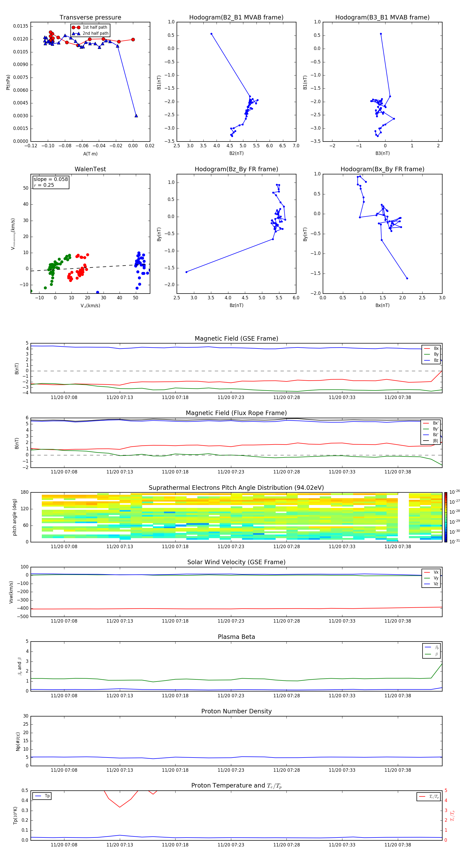Click the "Hodogram(B3_B1 MVAB frame)" title

[x=382, y=18]
